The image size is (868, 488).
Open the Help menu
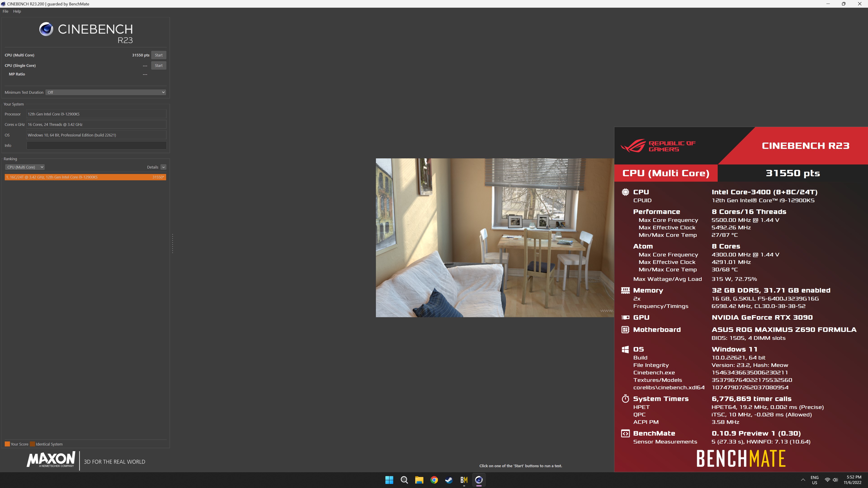tap(17, 11)
